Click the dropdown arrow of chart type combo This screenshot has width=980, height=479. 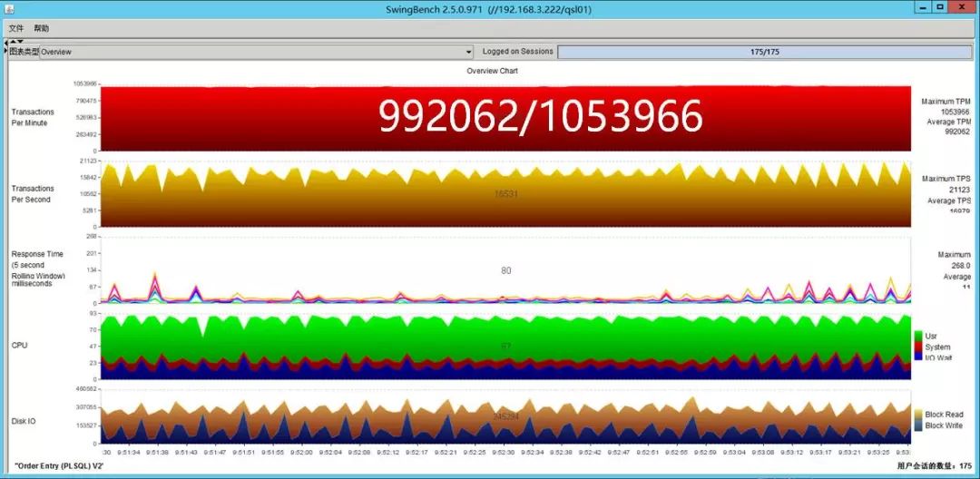(468, 52)
